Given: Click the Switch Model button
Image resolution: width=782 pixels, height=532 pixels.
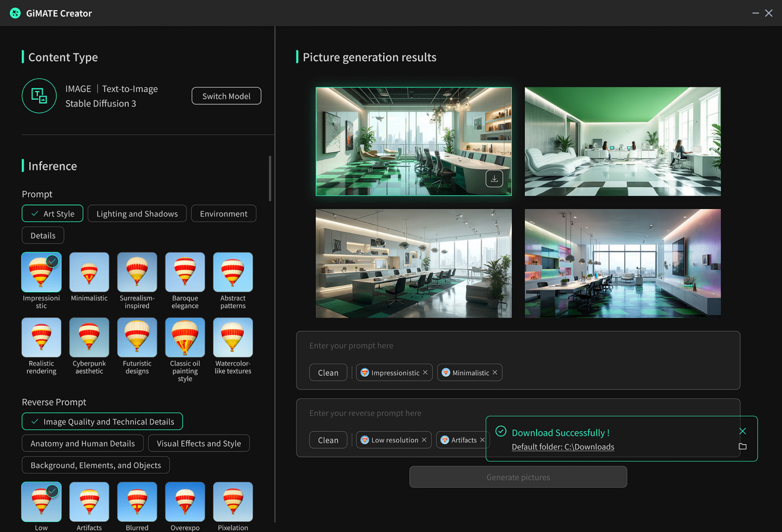Looking at the screenshot, I should (x=226, y=96).
